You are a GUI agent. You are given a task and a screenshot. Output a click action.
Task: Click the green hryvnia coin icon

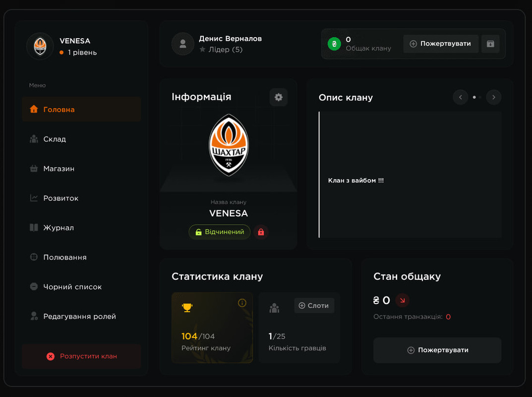tap(334, 44)
